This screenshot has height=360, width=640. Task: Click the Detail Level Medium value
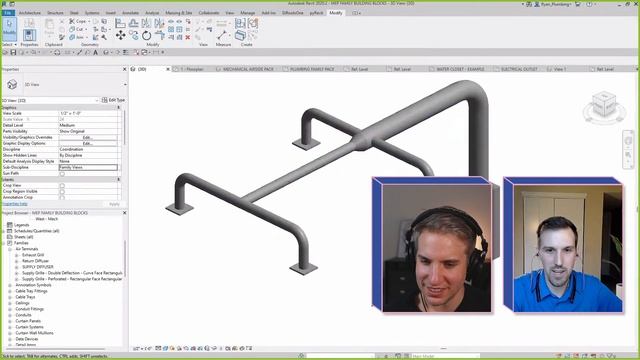pos(88,125)
